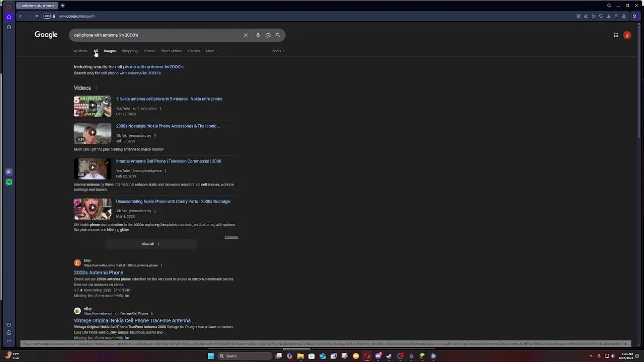The width and height of the screenshot is (644, 362).
Task: Open options menu for Etsy result
Action: coord(161,265)
